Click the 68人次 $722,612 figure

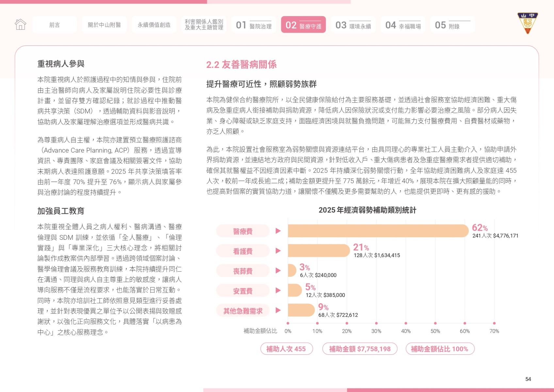coord(338,315)
